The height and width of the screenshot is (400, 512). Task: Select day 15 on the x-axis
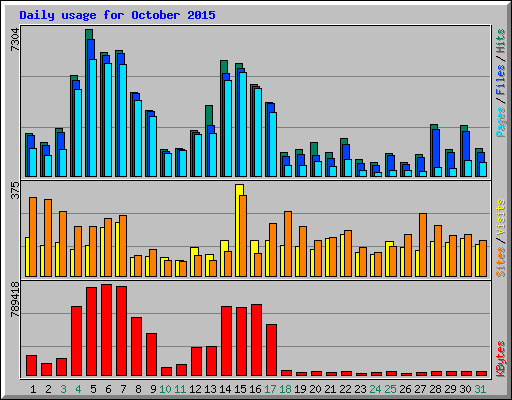tap(240, 389)
